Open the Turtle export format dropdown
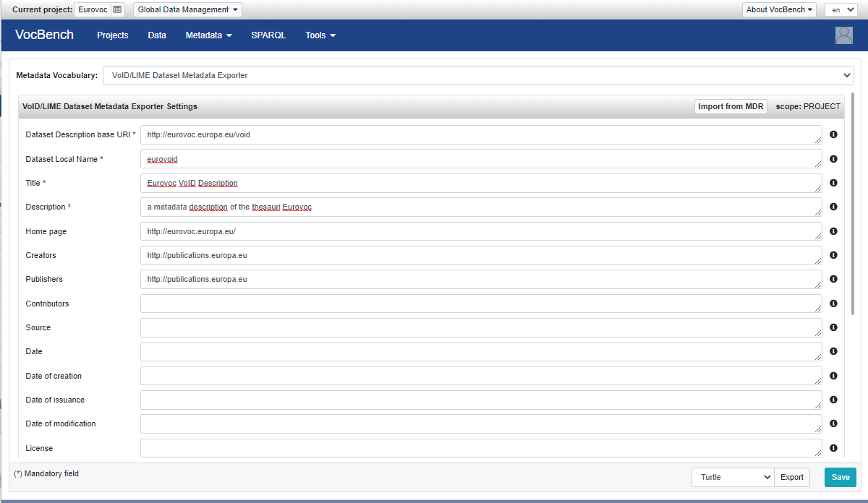 733,477
